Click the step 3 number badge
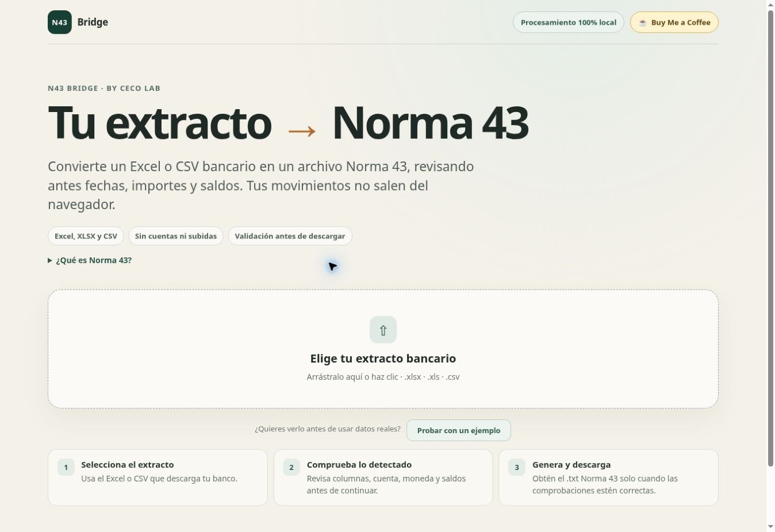Screen dimensions: 775x532 point(517,467)
